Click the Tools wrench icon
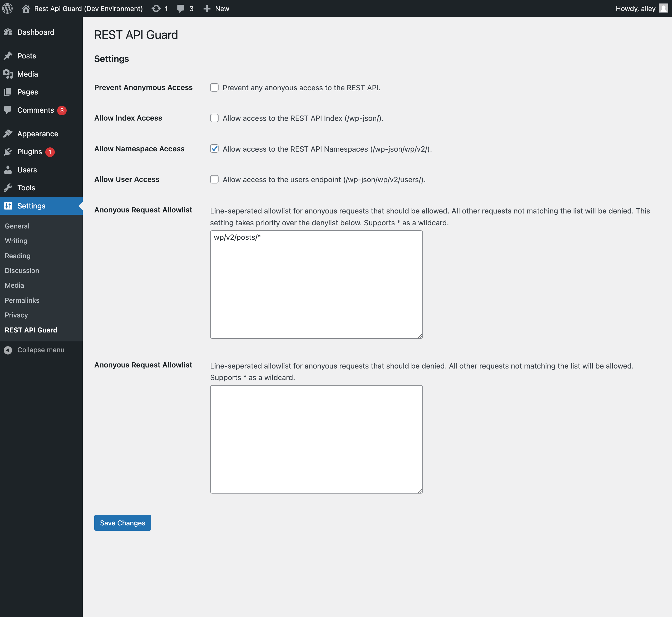 pyautogui.click(x=8, y=188)
